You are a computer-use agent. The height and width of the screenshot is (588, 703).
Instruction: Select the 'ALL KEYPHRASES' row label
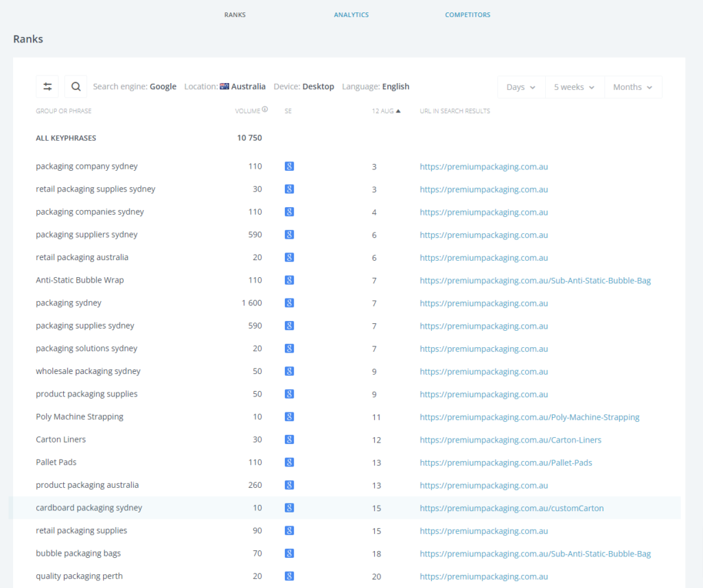66,138
